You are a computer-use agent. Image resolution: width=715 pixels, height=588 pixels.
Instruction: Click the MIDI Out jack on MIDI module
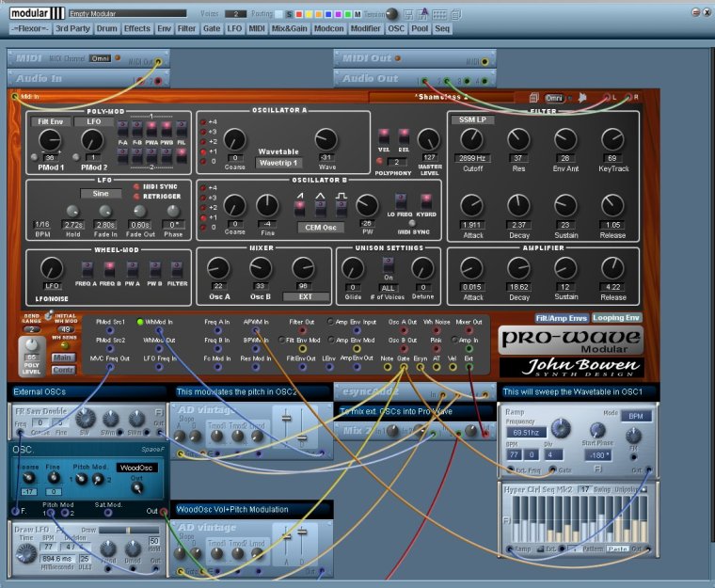coord(158,61)
